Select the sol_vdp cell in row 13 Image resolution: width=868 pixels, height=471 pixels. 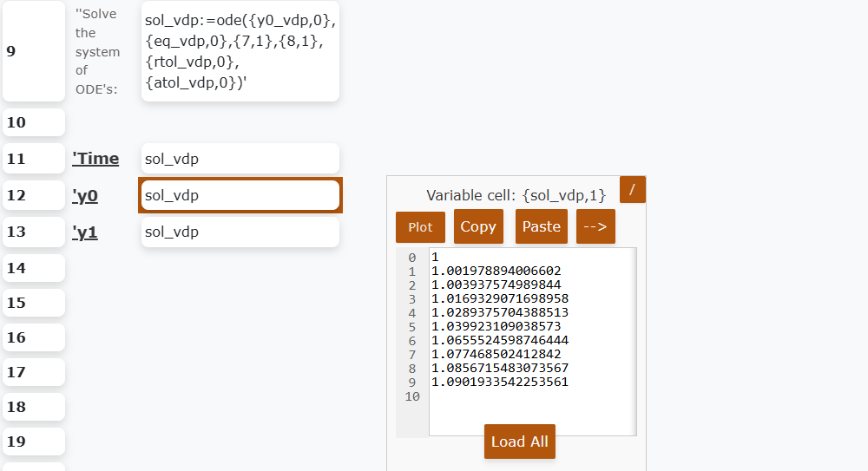tap(240, 232)
